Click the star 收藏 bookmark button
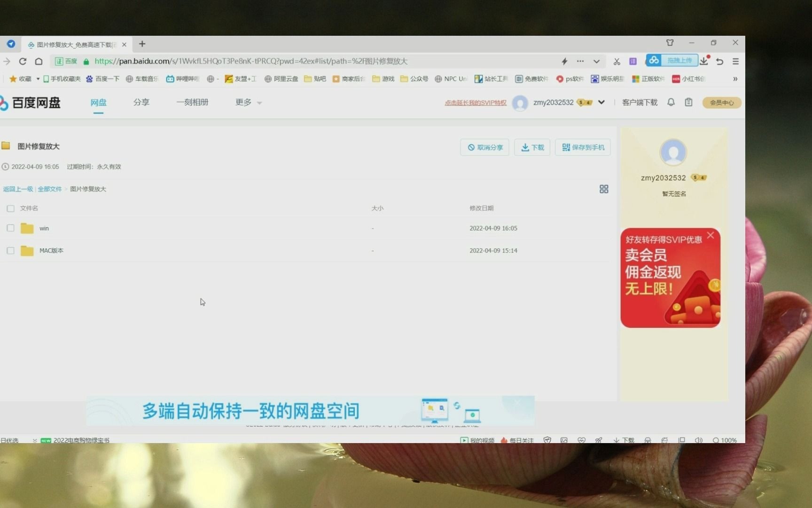 (x=20, y=79)
